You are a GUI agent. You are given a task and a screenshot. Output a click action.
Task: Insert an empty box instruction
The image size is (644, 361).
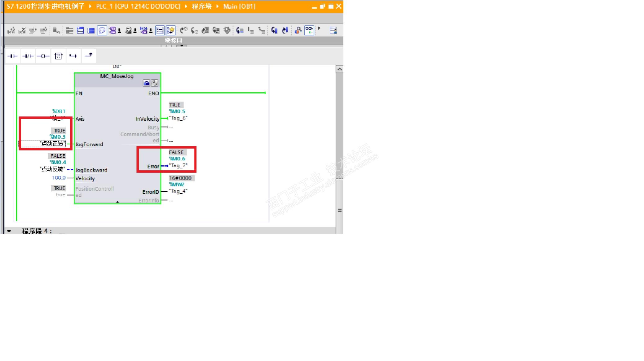(58, 56)
